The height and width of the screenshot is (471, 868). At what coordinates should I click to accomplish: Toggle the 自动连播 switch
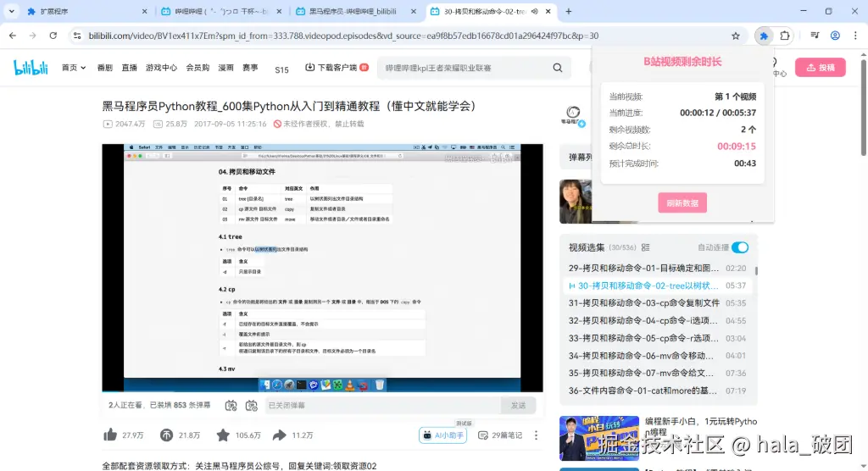pyautogui.click(x=739, y=247)
